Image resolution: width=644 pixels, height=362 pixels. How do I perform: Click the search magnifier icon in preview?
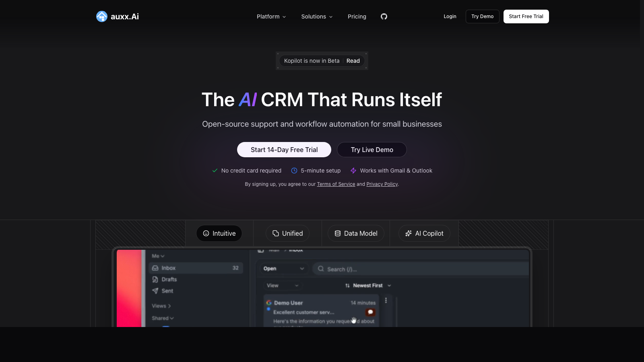pos(321,269)
